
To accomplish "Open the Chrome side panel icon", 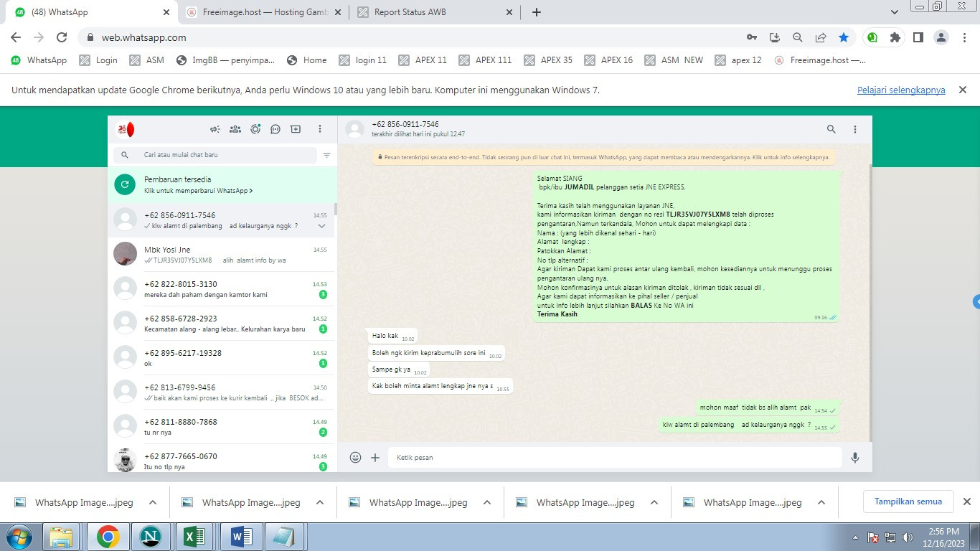I will tap(918, 37).
